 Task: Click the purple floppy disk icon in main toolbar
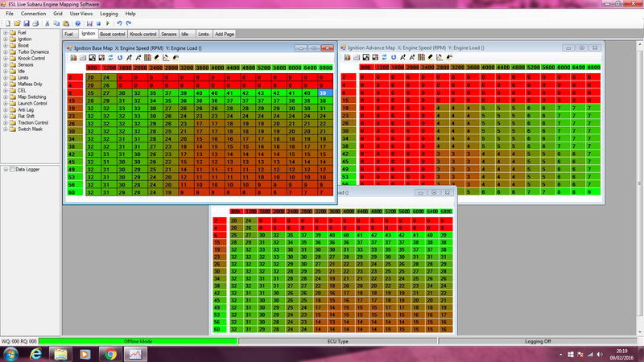pos(89,23)
